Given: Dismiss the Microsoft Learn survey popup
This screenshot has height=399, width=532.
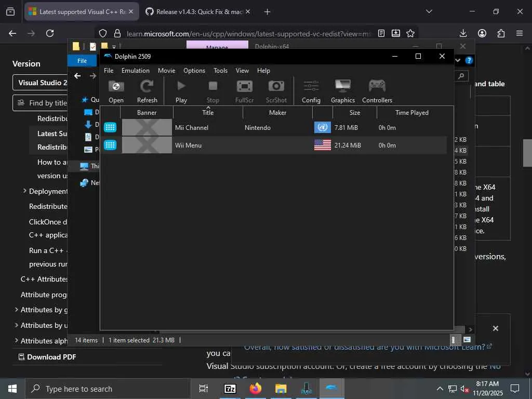Looking at the screenshot, I should click(495, 328).
